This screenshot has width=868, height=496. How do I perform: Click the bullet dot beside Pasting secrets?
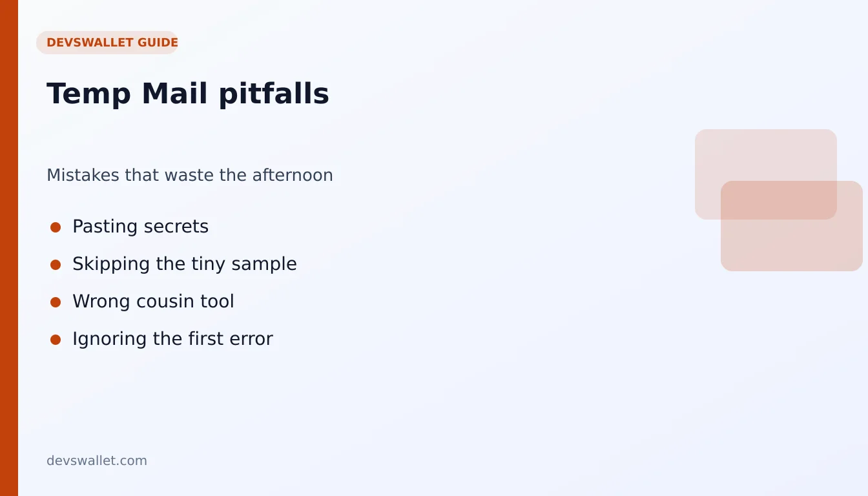point(56,227)
